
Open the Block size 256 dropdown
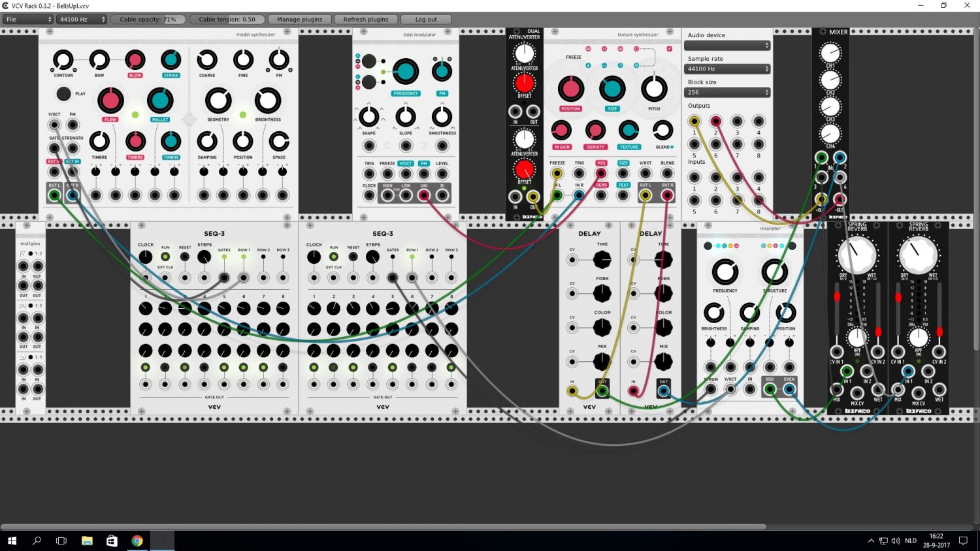(x=727, y=93)
